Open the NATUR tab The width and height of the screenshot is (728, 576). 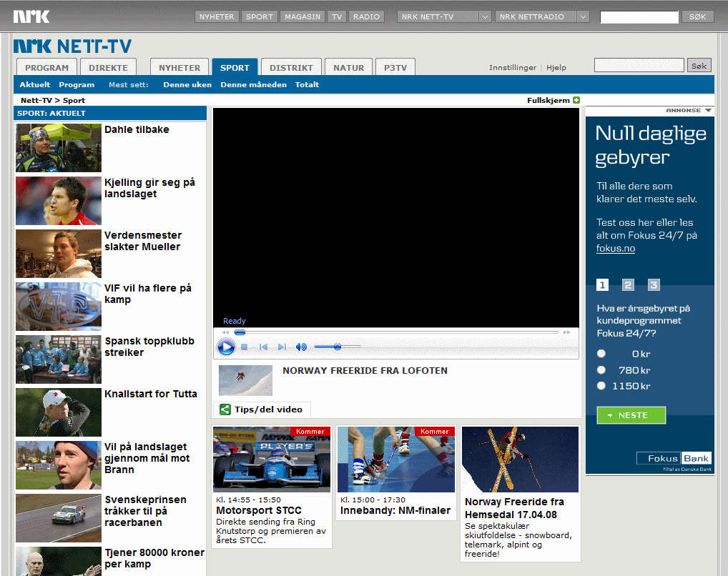(x=349, y=68)
